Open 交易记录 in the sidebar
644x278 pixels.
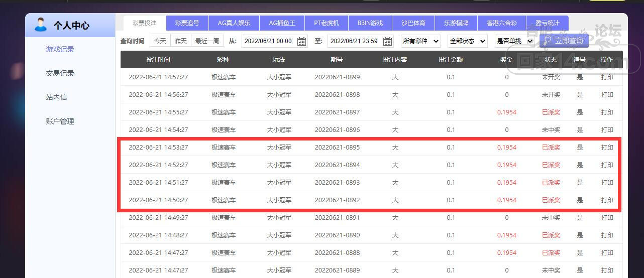coord(60,73)
